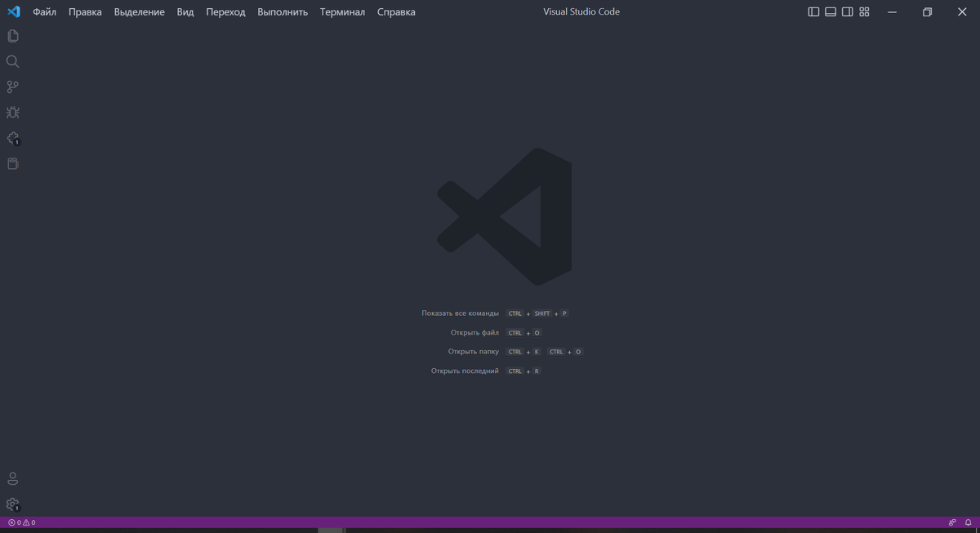Click the VS Code logo in title bar

(x=14, y=11)
